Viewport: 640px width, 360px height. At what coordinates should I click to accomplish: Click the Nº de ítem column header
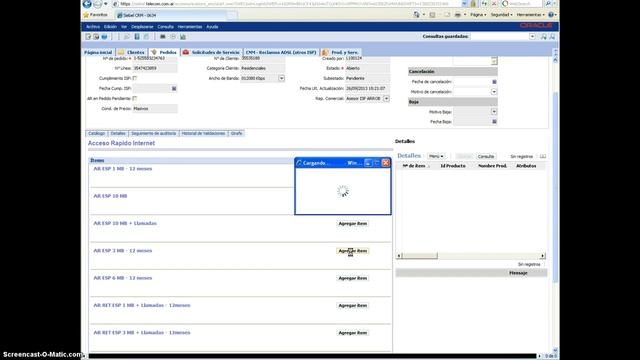pyautogui.click(x=414, y=166)
